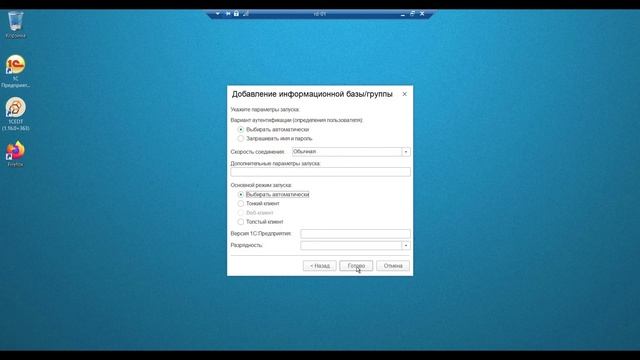Focus the 1C:Предприятие version input field
640x360 pixels.
pyautogui.click(x=356, y=233)
